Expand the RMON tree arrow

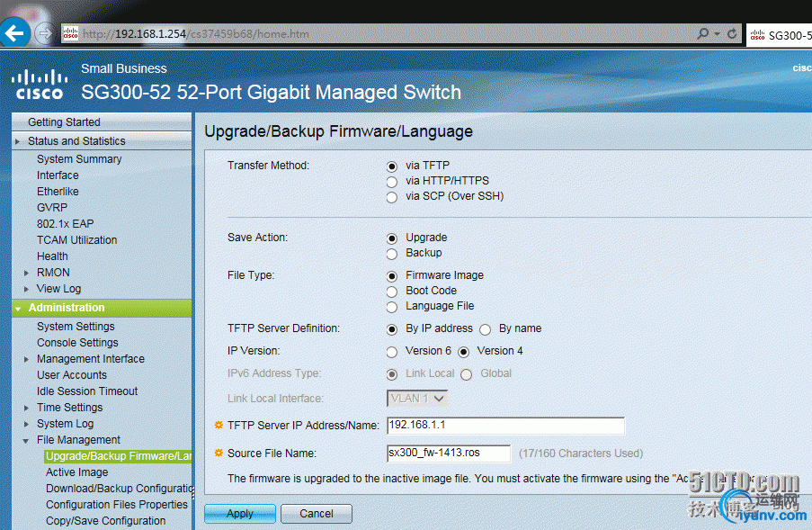pos(26,273)
